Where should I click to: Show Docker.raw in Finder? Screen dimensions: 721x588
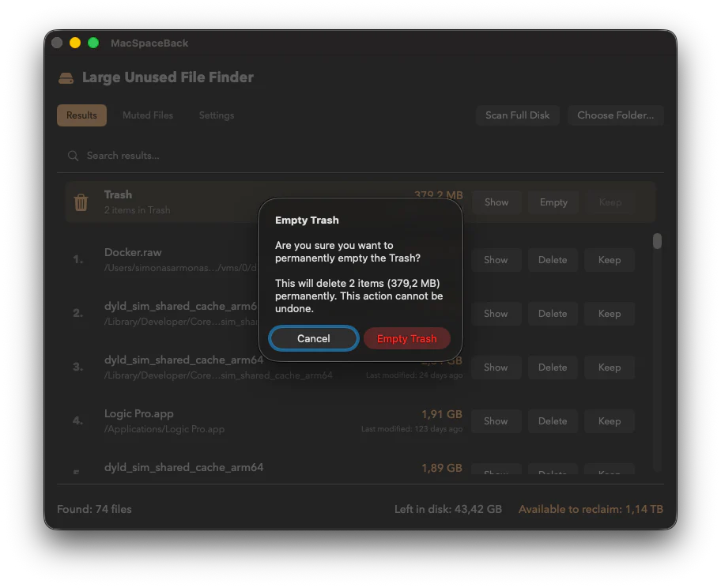click(x=496, y=260)
